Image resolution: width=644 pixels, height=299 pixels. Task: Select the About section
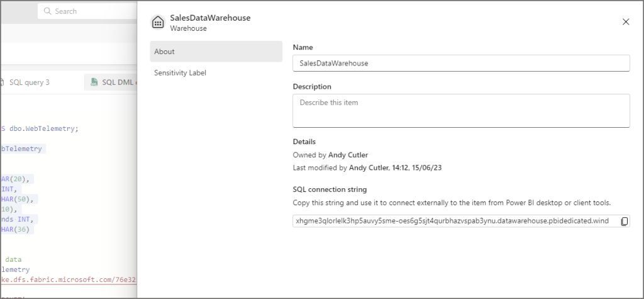point(216,52)
